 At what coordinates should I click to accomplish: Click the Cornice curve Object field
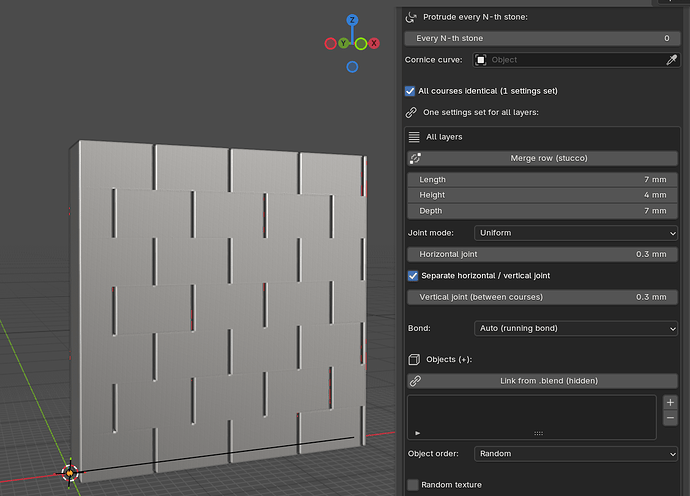576,60
